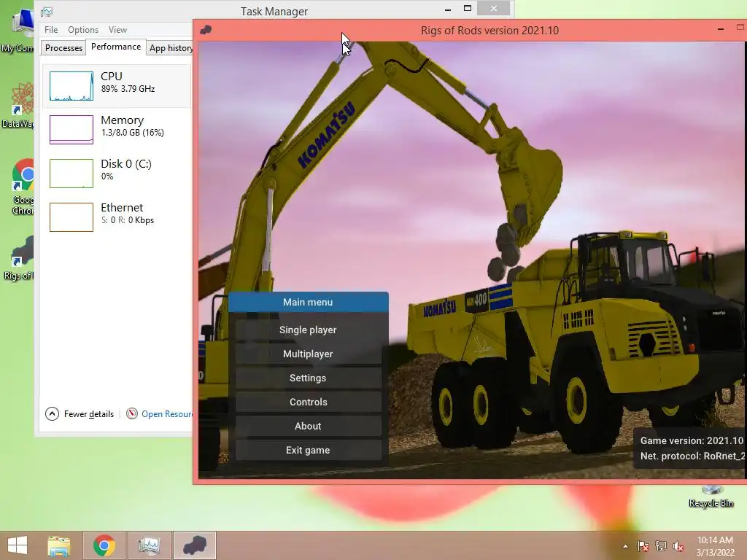Open Chrome from the taskbar
The width and height of the screenshot is (747, 560).
(x=104, y=545)
